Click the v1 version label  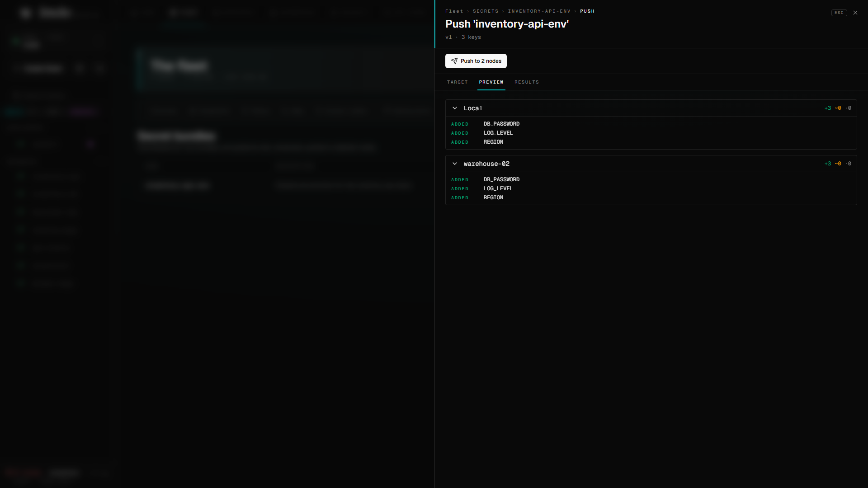(448, 37)
